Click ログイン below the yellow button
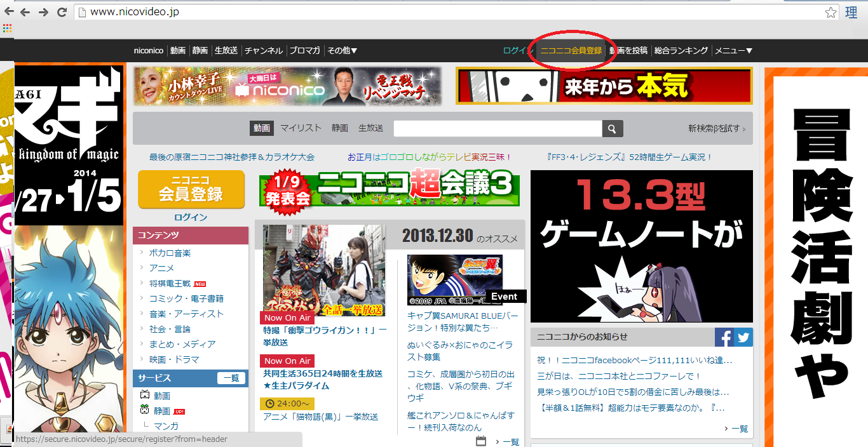 [191, 217]
